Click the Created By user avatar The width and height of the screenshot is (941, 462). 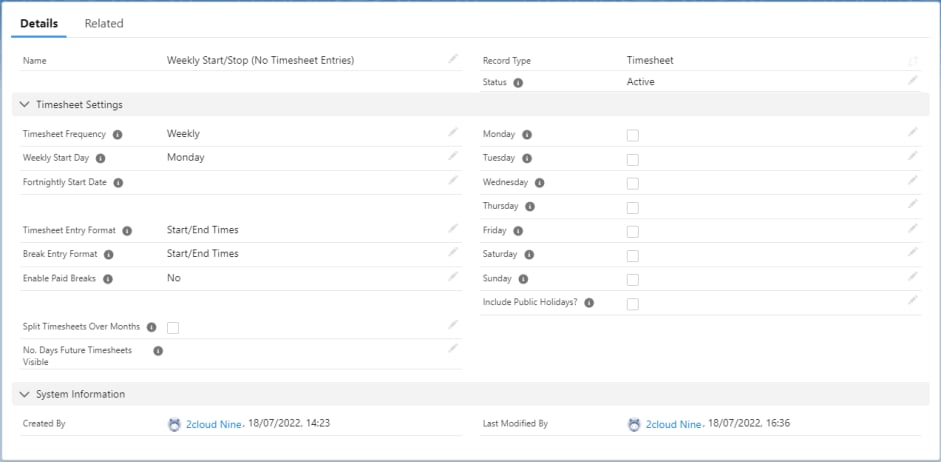(x=174, y=425)
